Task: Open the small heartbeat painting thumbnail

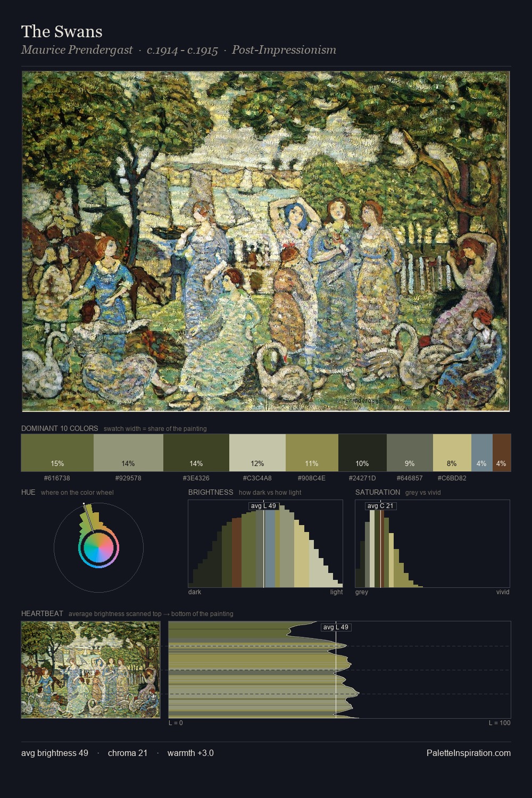Action: point(90,670)
